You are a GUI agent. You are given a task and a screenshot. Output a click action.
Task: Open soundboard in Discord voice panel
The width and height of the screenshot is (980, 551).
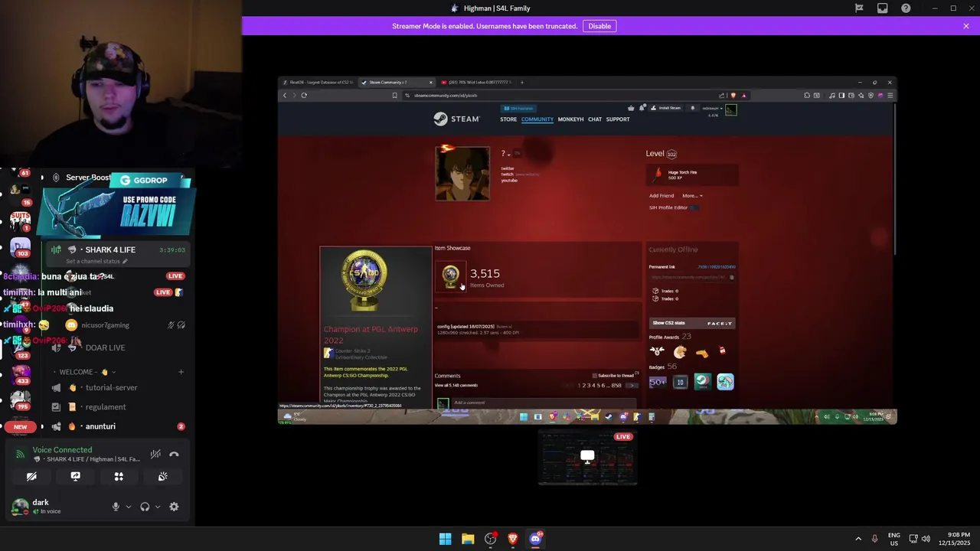tap(163, 476)
